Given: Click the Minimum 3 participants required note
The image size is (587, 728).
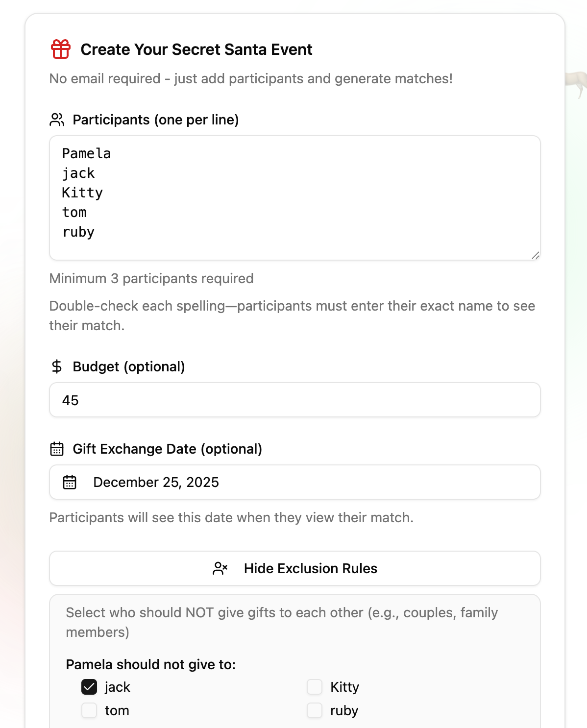Looking at the screenshot, I should (x=151, y=278).
